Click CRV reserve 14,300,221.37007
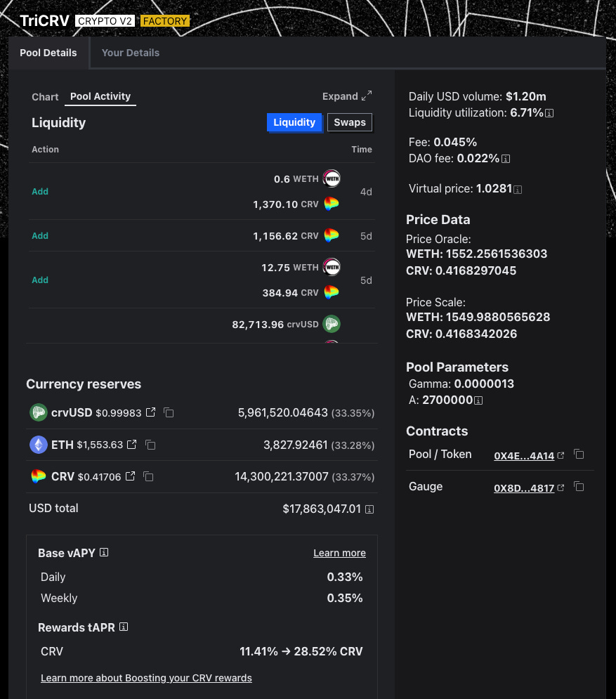 point(281,476)
